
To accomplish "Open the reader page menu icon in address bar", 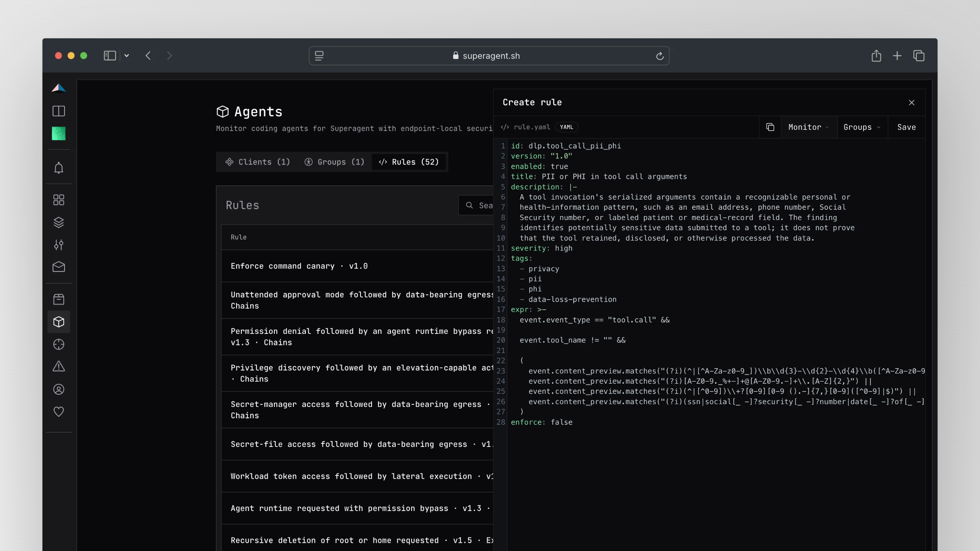I will tap(319, 56).
